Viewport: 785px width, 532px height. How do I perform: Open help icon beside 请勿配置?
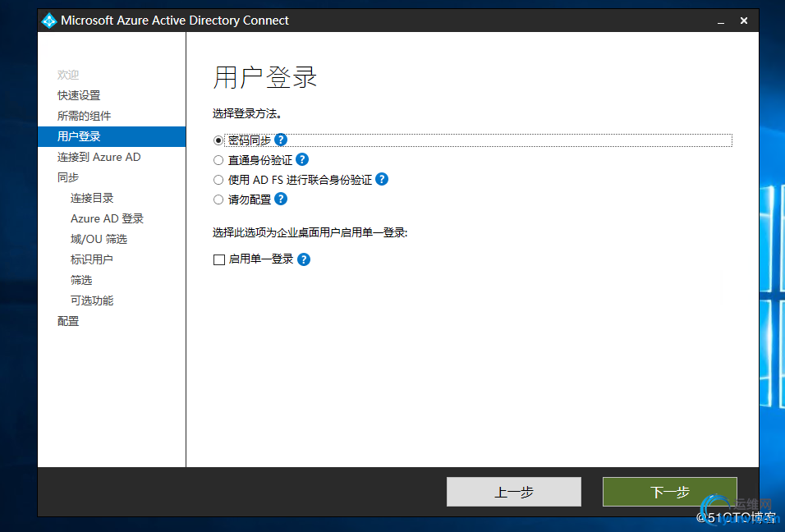point(281,199)
